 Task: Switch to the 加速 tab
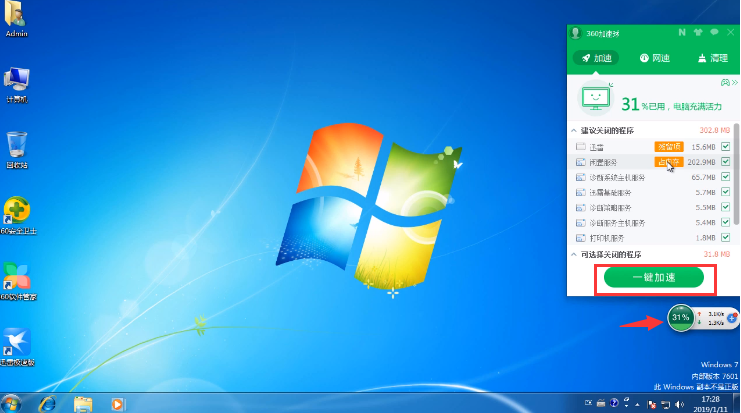coord(596,58)
